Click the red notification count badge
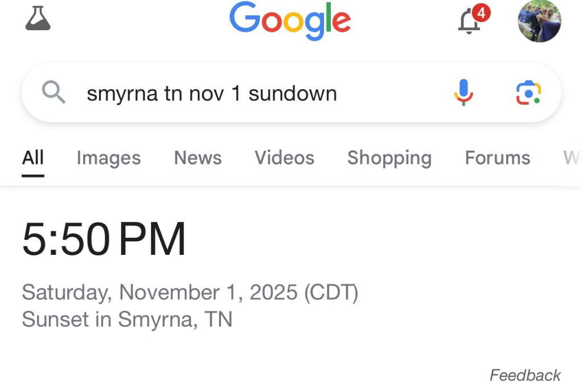The width and height of the screenshot is (583, 392). click(x=481, y=12)
